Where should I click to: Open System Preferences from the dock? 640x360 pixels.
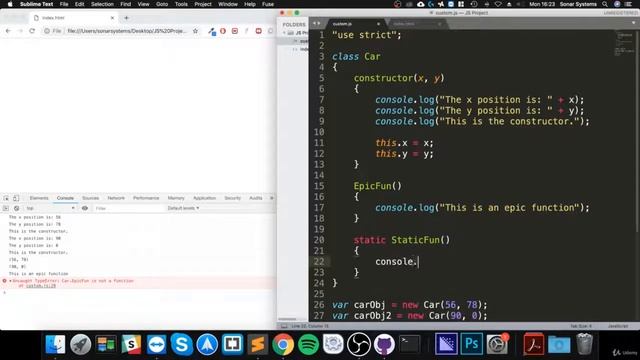tap(497, 344)
